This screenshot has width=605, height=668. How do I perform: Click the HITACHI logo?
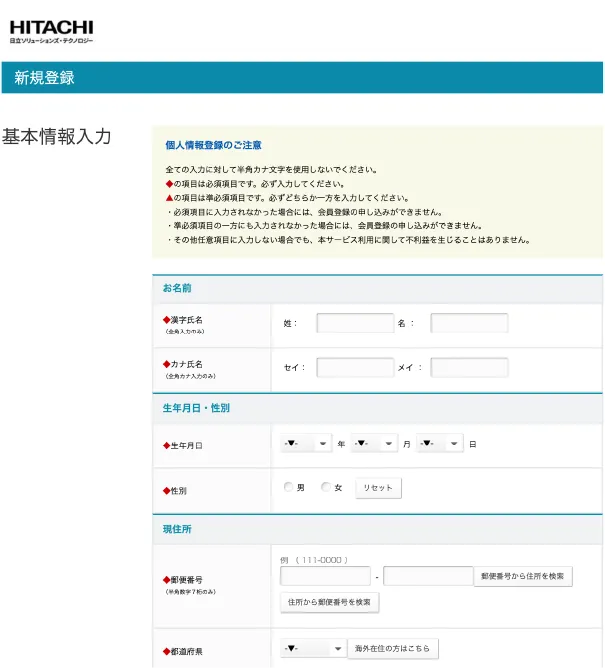(51, 31)
